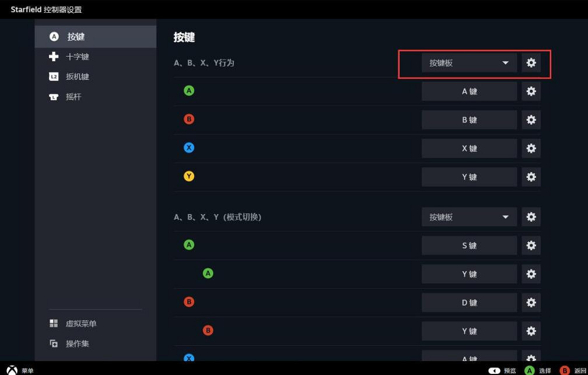Open settings gear for A、B、X、Y行为

[x=531, y=63]
